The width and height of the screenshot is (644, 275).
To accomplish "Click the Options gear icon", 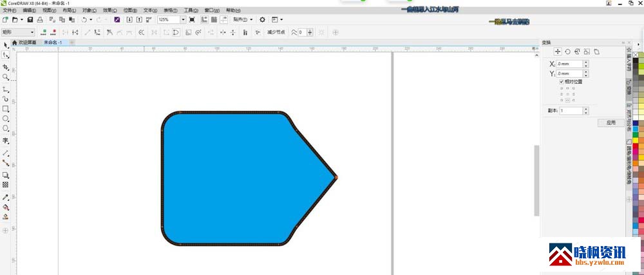I will click(x=263, y=19).
